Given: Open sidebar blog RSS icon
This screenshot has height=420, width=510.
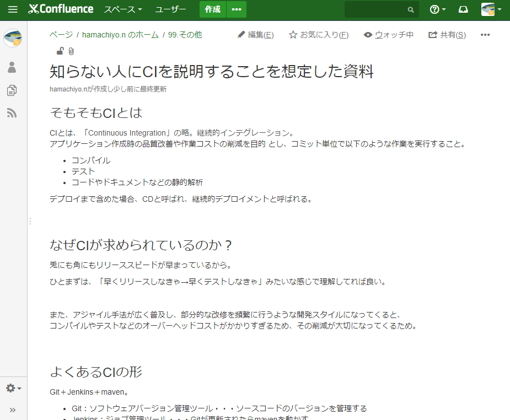Looking at the screenshot, I should tap(12, 113).
